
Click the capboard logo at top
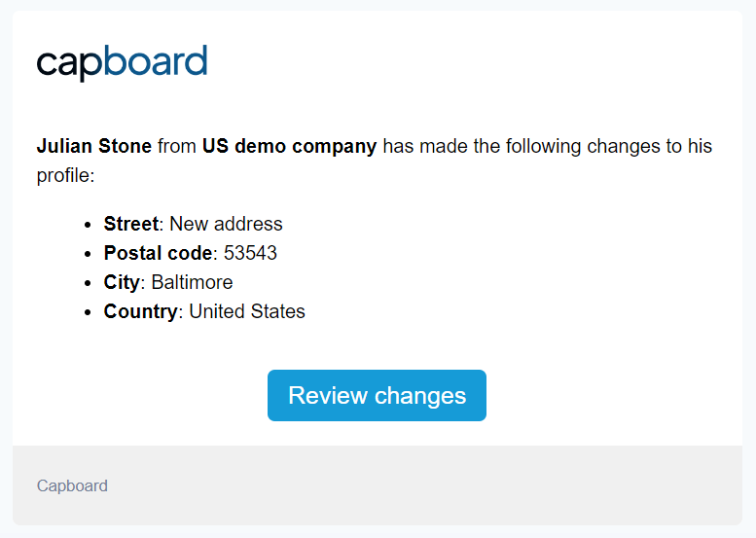coord(122,62)
